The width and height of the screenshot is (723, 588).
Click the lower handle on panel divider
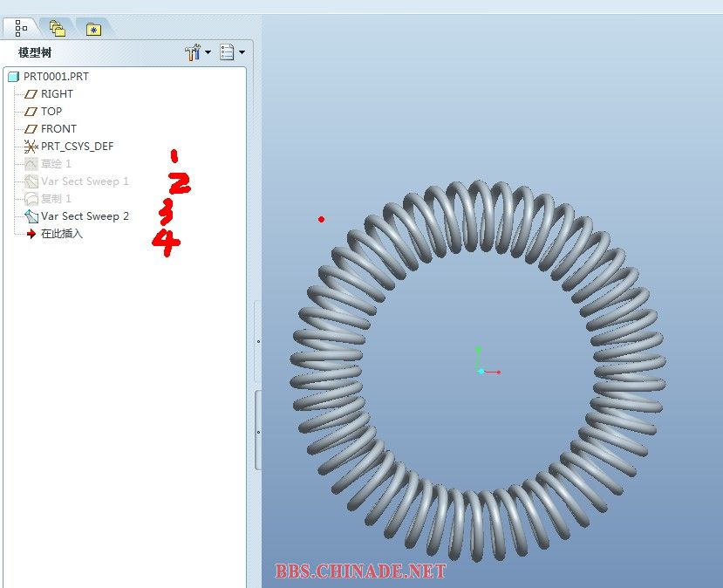tap(257, 431)
